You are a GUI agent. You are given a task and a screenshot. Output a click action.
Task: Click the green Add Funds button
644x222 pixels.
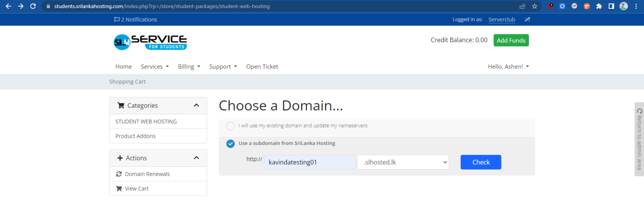click(511, 40)
